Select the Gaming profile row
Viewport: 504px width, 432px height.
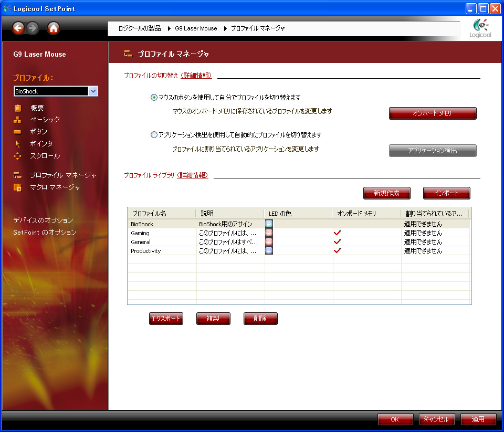(299, 233)
